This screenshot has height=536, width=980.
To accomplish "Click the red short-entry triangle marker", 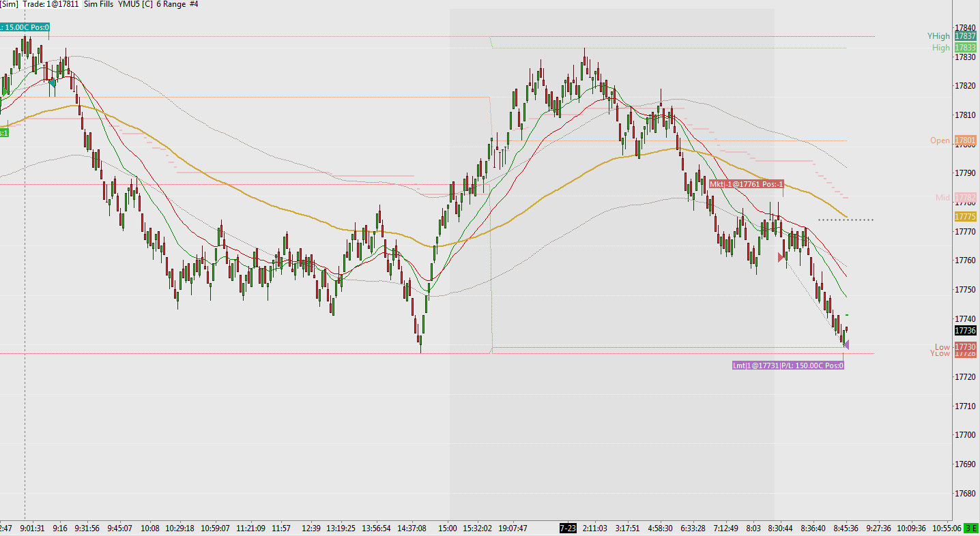I will coord(781,257).
